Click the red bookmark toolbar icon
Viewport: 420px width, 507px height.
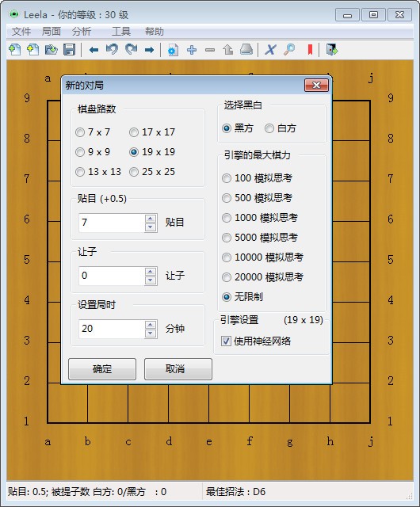[x=310, y=50]
